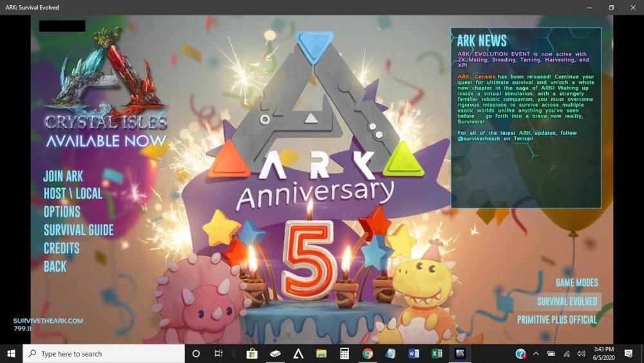Open the OPTIONS menu
The image size is (644, 363).
coord(62,211)
